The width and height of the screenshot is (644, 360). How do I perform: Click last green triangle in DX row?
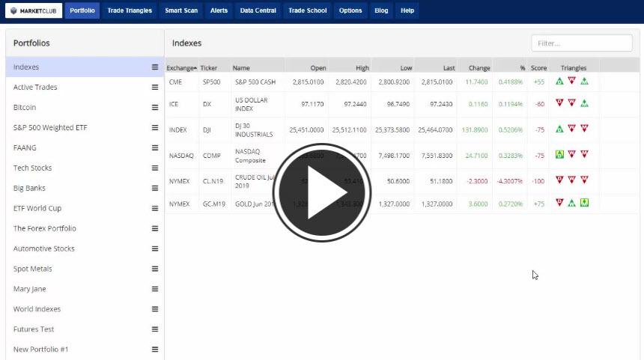(584, 103)
